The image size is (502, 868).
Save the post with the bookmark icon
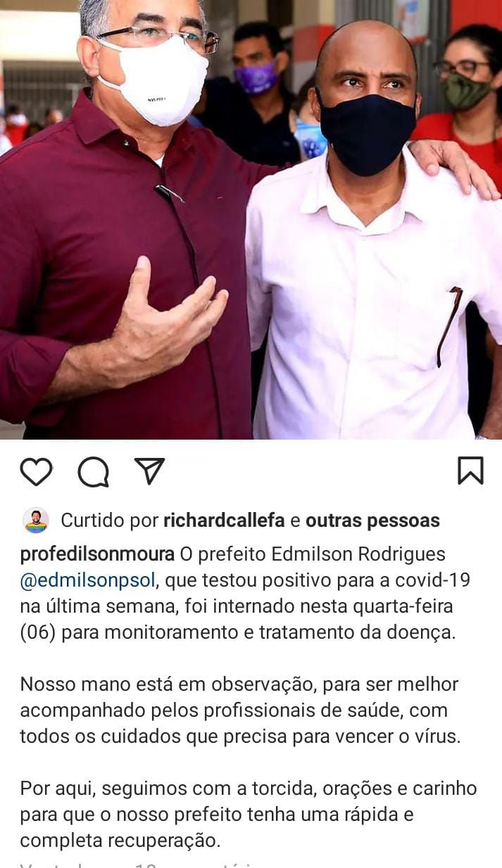470,471
